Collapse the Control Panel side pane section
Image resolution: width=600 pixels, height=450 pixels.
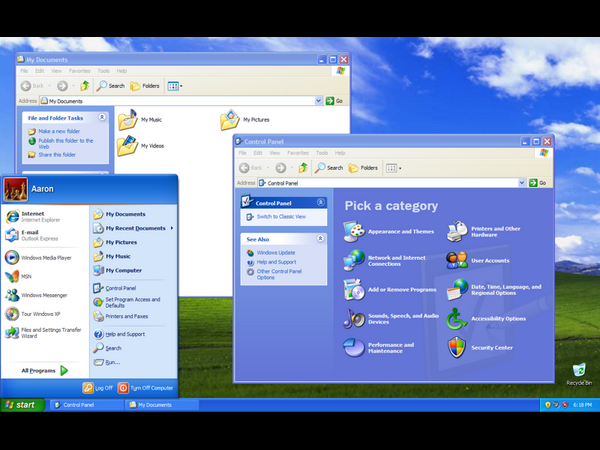pyautogui.click(x=321, y=202)
